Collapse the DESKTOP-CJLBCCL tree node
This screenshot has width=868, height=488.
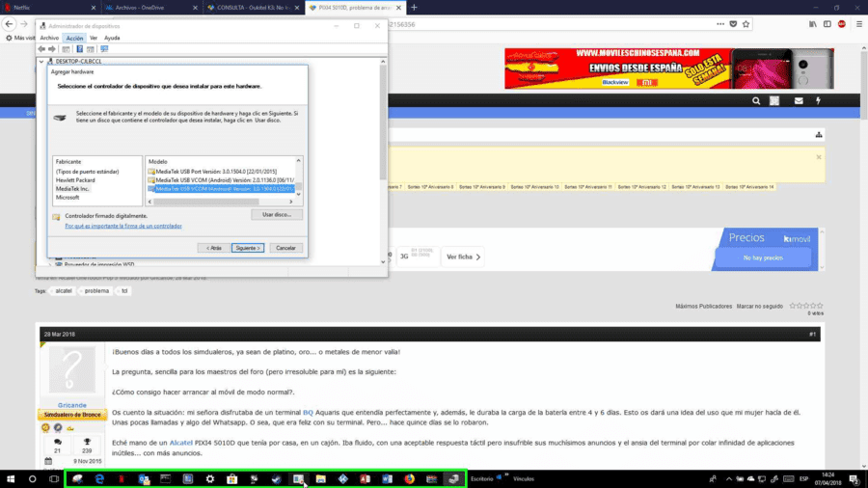tap(41, 62)
